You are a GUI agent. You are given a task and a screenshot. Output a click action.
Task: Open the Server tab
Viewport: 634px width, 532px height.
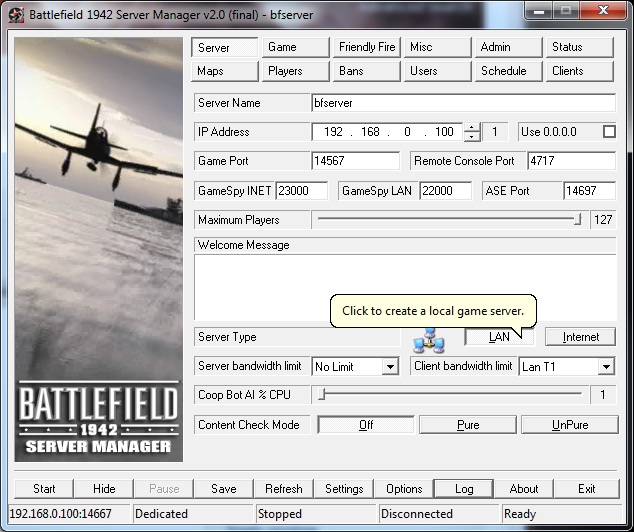tap(224, 47)
